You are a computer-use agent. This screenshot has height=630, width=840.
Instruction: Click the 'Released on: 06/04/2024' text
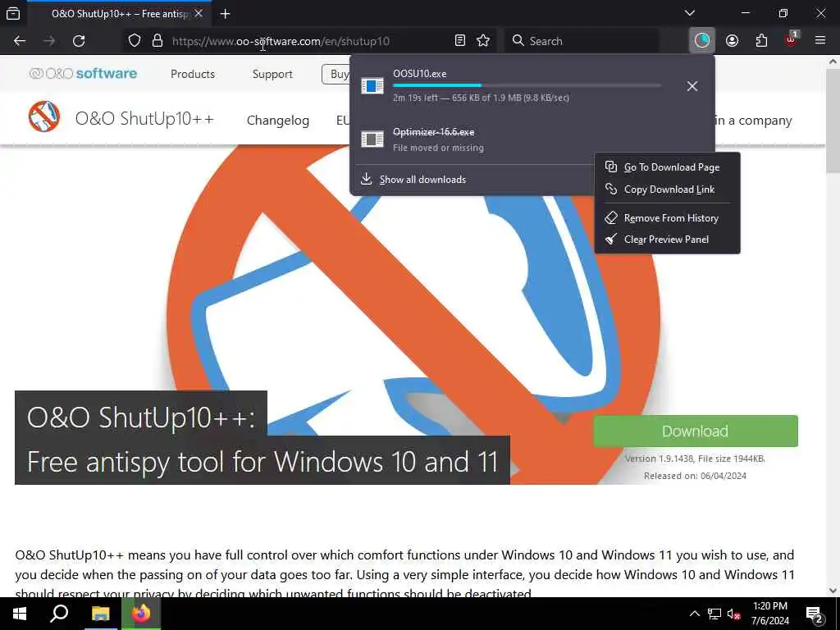(x=695, y=476)
